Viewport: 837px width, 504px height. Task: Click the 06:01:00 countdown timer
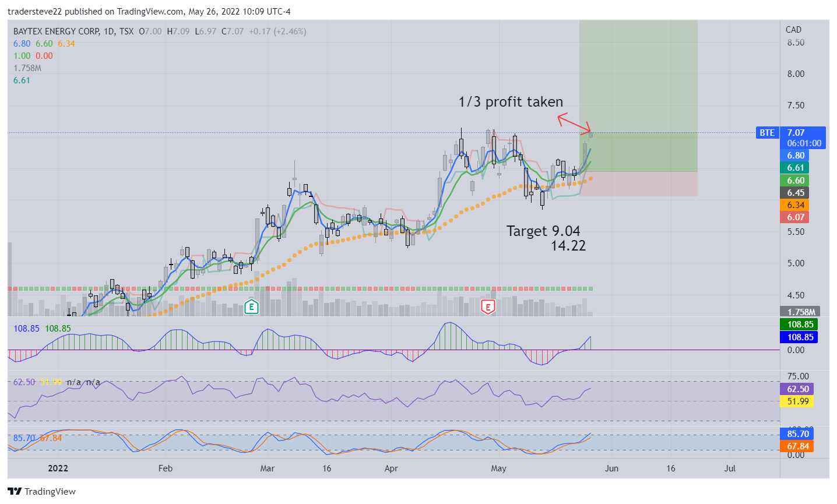pos(804,143)
